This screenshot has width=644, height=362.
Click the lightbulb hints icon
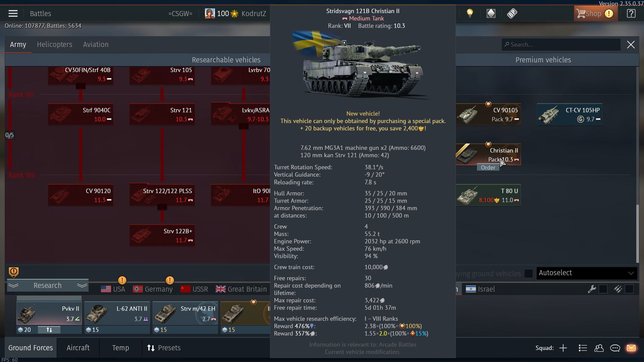[x=470, y=13]
